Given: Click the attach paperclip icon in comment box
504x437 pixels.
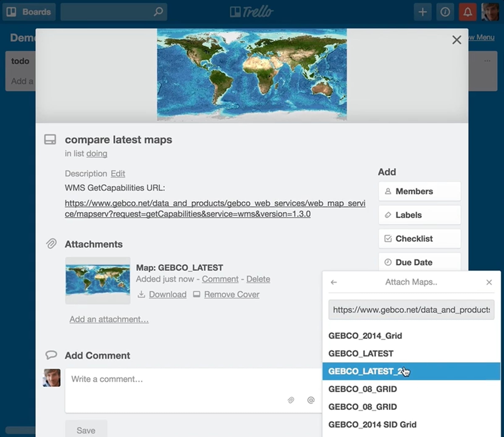Looking at the screenshot, I should [291, 400].
